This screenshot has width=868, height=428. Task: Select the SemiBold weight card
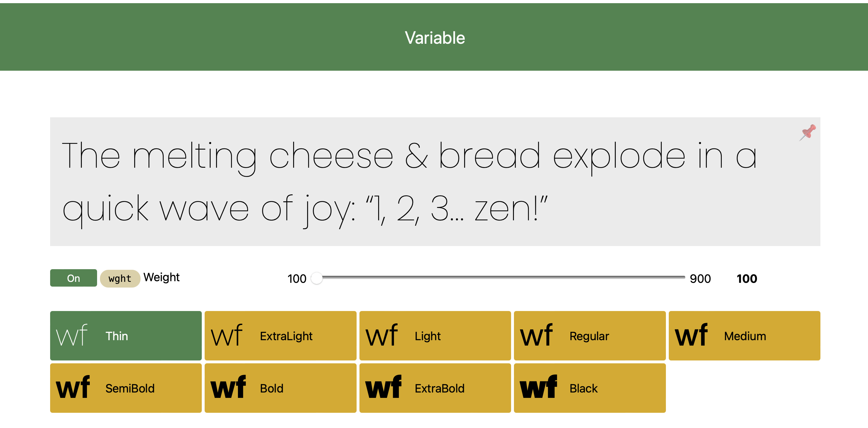coord(126,388)
